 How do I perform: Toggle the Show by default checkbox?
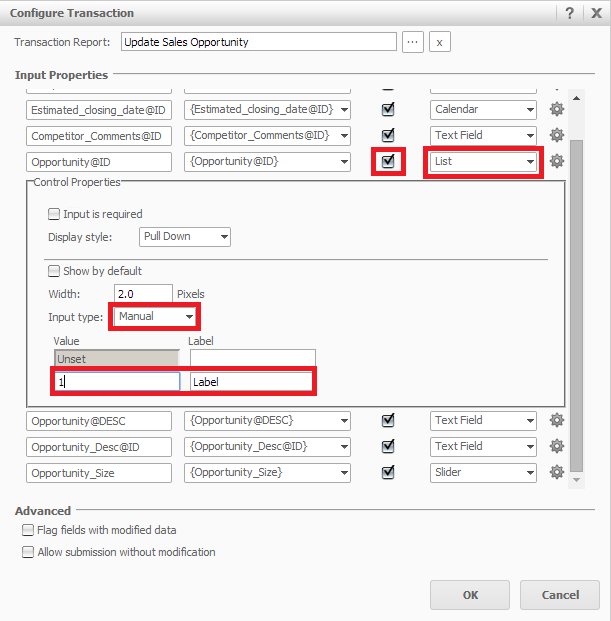pyautogui.click(x=54, y=271)
